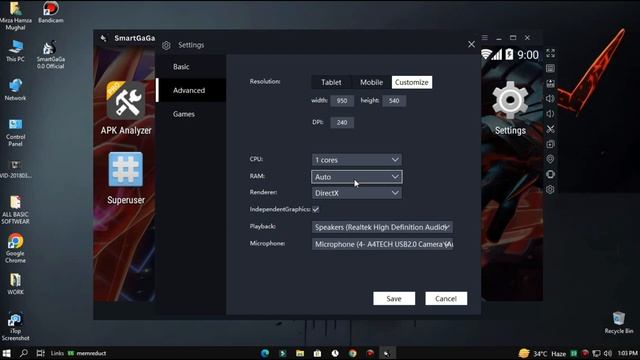Click the install APK sidebar icon
Image resolution: width=640 pixels, height=360 pixels.
550,83
